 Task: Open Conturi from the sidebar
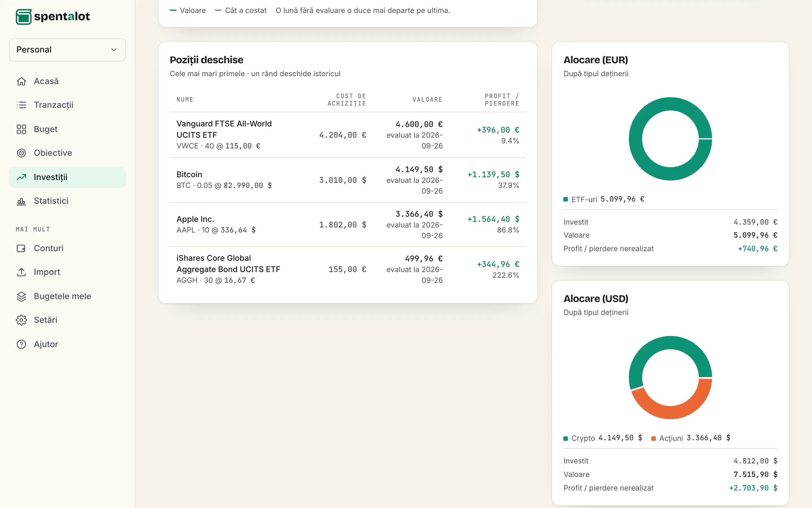click(67, 248)
